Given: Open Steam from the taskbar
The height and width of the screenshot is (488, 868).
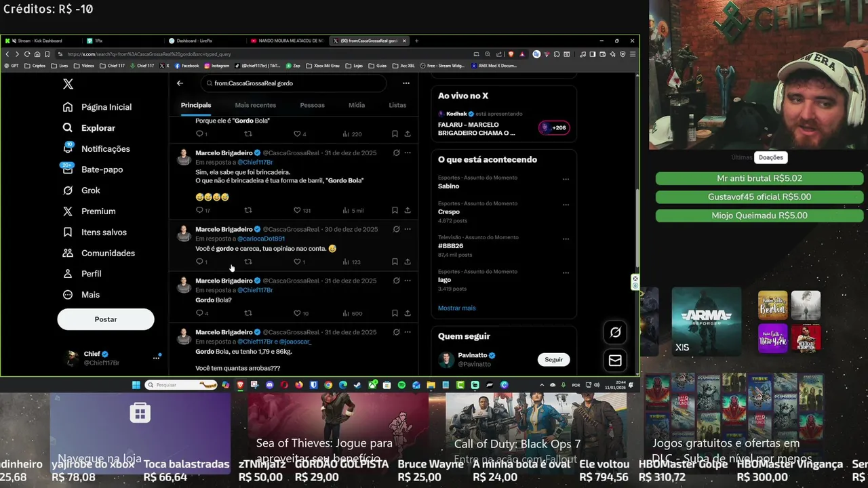Looking at the screenshot, I should (357, 385).
